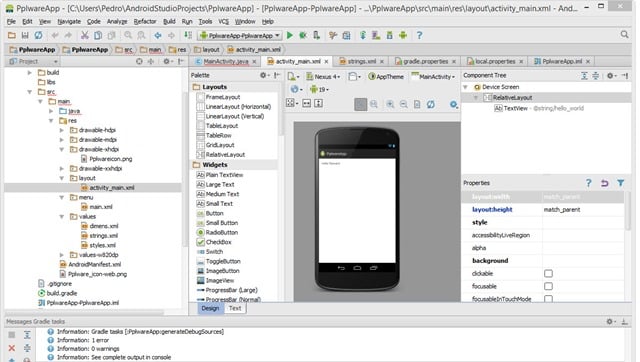Screen dimensions: 640x362
Task: Open the MainActivity association dropdown
Action: coord(433,76)
